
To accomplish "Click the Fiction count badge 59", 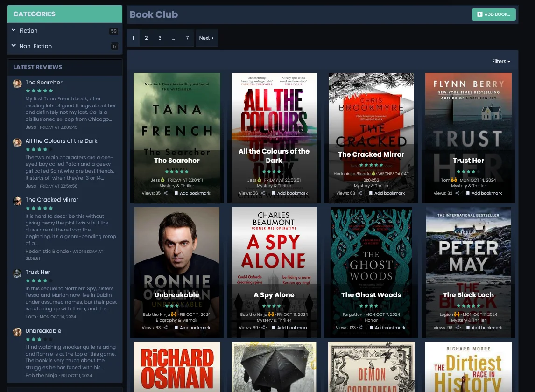I will [x=113, y=31].
